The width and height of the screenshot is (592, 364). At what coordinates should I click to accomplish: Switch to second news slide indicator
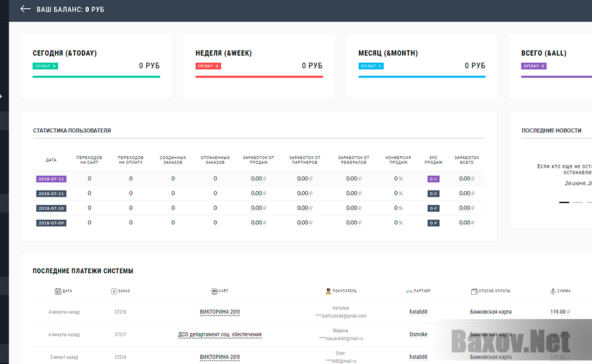point(578,202)
